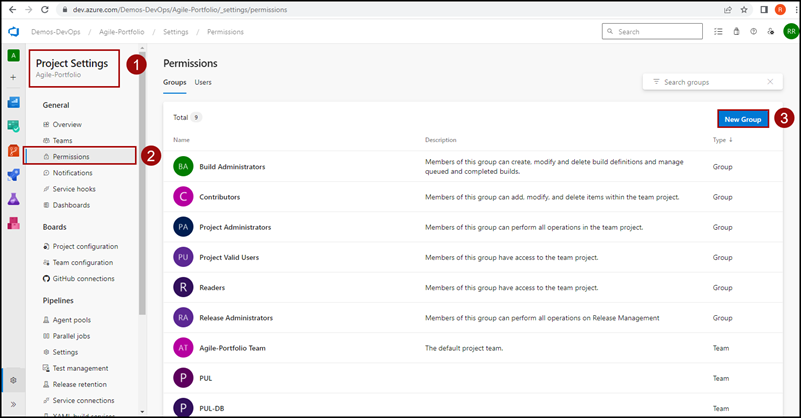Open the Settings breadcrumb link
The width and height of the screenshot is (801, 418).
176,32
